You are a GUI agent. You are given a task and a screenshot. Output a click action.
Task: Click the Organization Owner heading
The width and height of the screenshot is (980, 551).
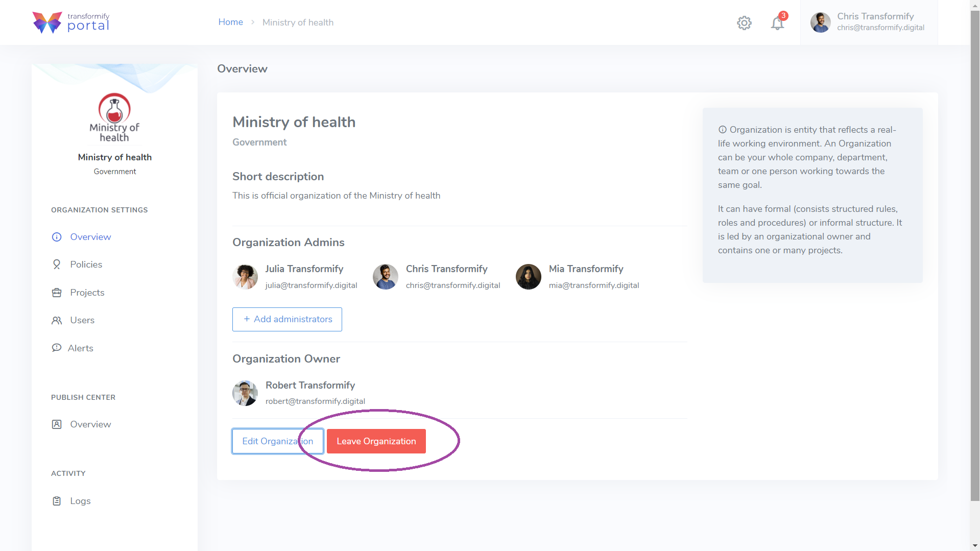(286, 359)
